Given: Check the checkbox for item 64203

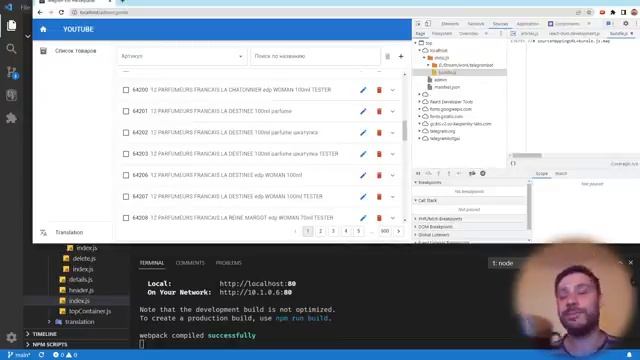Looking at the screenshot, I should (126, 154).
